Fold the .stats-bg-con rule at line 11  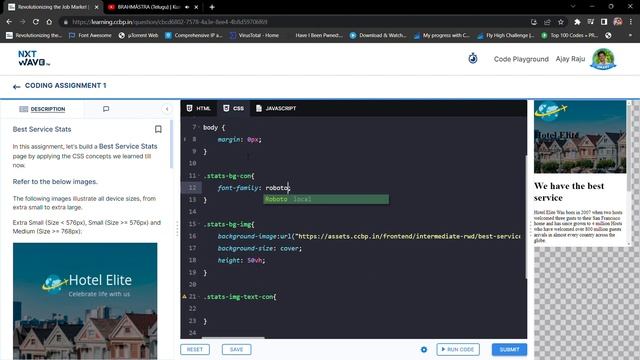coord(199,176)
